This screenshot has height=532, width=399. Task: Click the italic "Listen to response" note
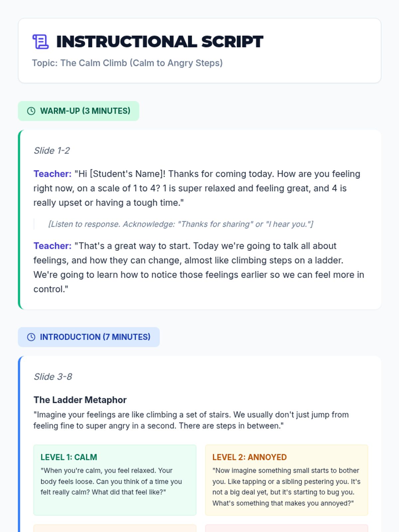[x=181, y=224]
